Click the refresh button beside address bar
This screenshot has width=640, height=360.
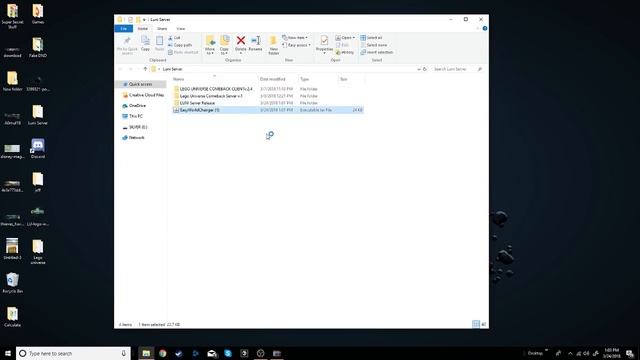[x=425, y=69]
